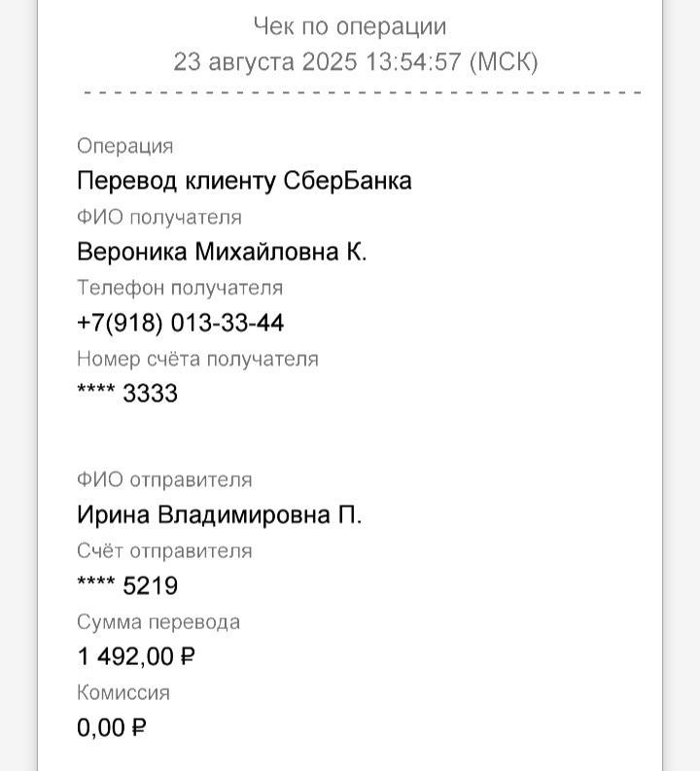Select "Перевод клиенту СберБанка" text

click(x=244, y=181)
